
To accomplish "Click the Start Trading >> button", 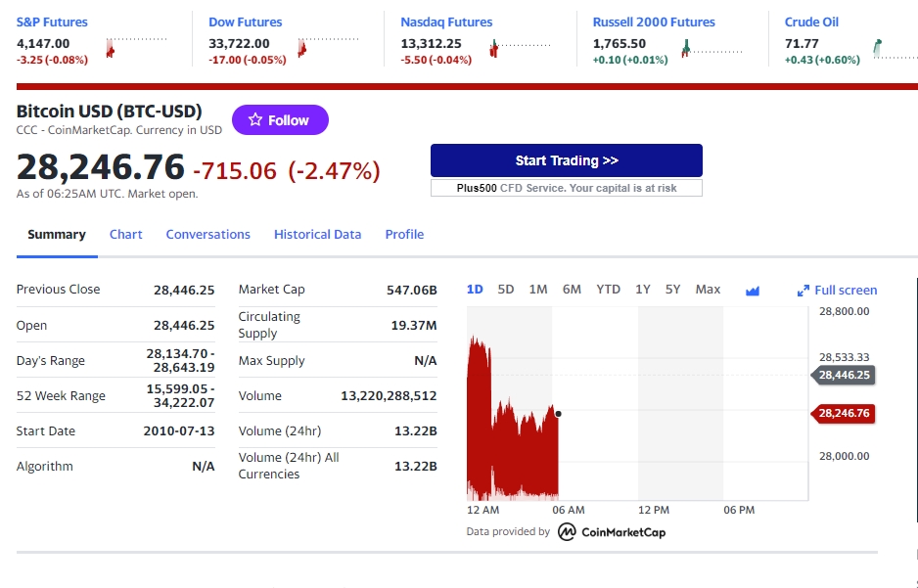I will (566, 160).
